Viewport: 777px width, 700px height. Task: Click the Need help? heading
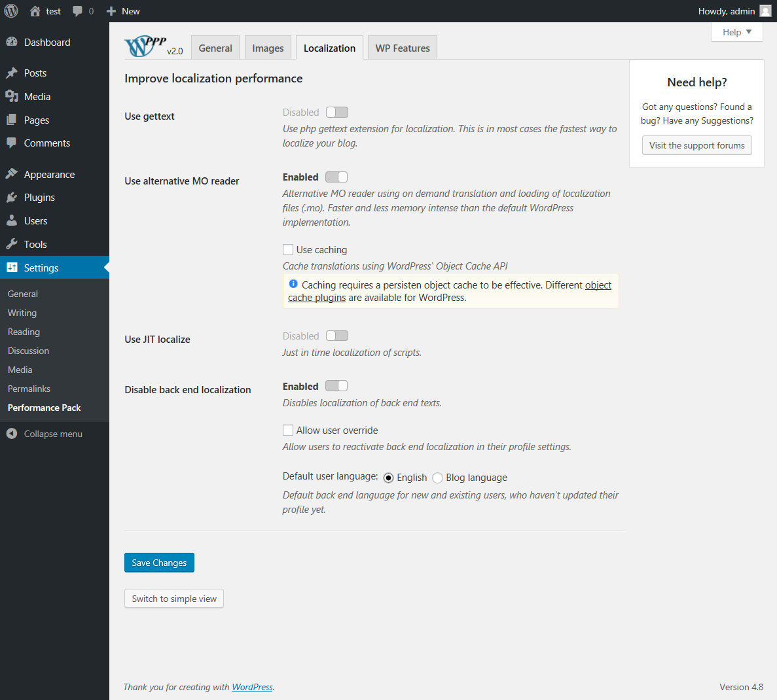tap(696, 82)
